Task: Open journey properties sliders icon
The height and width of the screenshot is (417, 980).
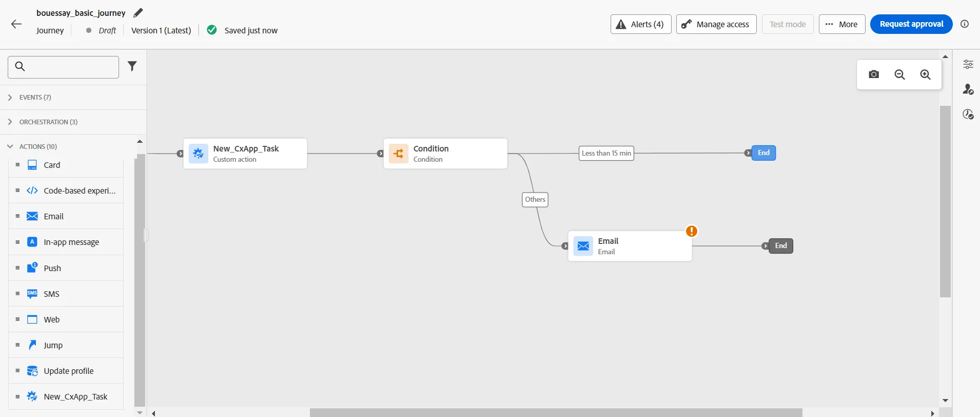Action: 968,64
